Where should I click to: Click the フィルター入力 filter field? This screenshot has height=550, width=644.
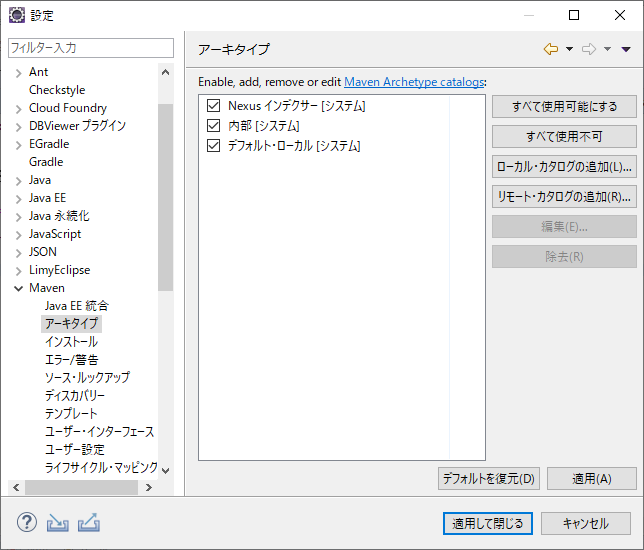[91, 48]
